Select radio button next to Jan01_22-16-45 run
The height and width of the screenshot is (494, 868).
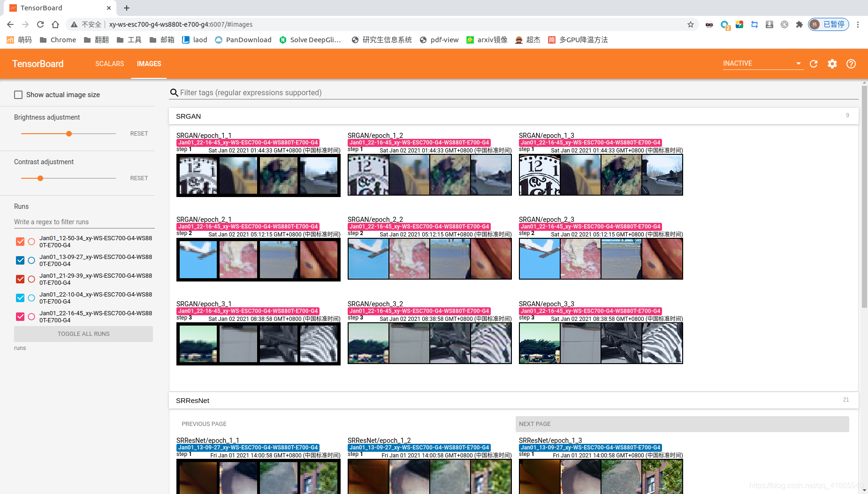click(x=31, y=316)
